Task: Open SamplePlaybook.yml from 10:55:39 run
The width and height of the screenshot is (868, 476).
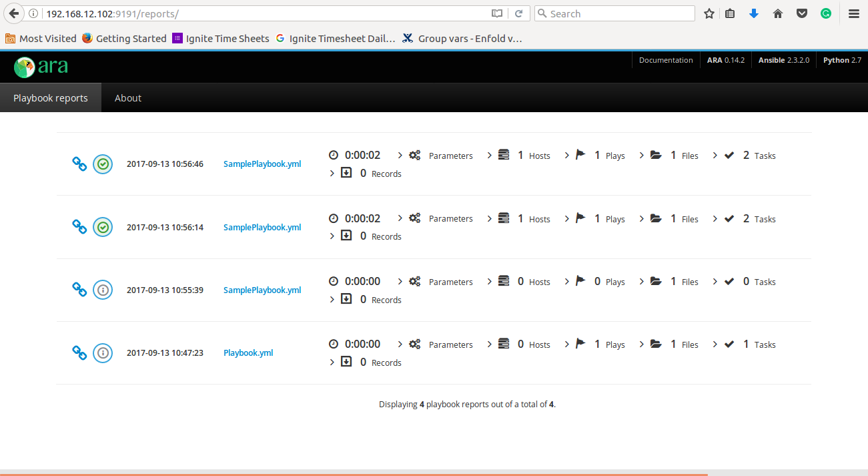Action: [x=262, y=290]
